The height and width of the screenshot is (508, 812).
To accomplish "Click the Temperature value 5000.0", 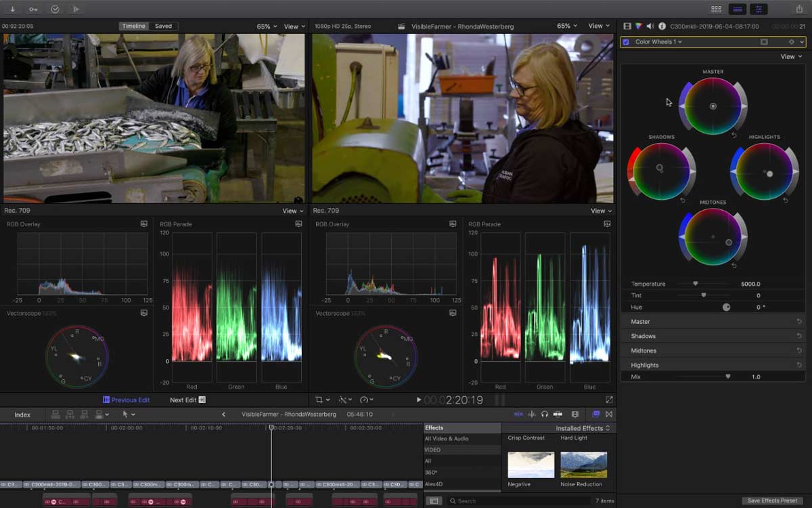I will click(750, 284).
